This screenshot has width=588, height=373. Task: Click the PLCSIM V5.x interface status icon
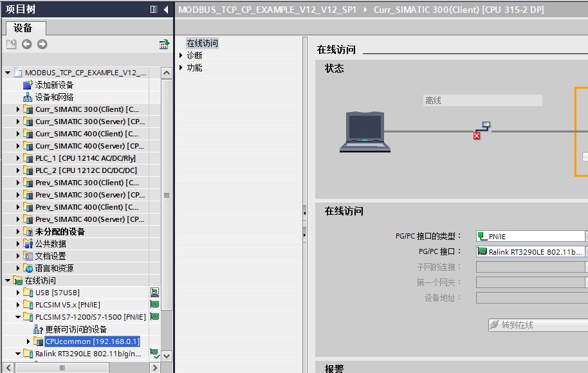point(154,304)
